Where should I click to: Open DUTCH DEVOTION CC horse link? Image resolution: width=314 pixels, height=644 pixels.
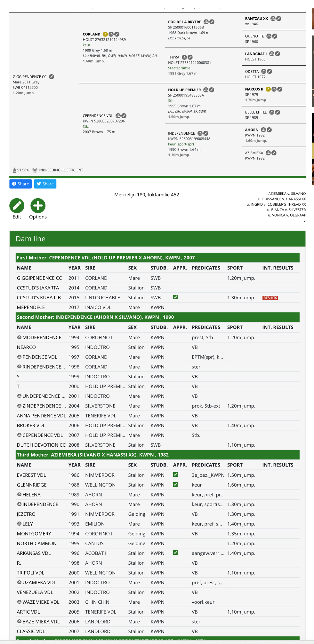[41, 445]
